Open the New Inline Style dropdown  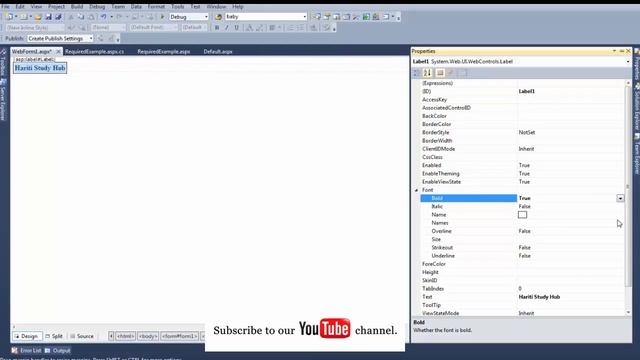tap(35, 28)
